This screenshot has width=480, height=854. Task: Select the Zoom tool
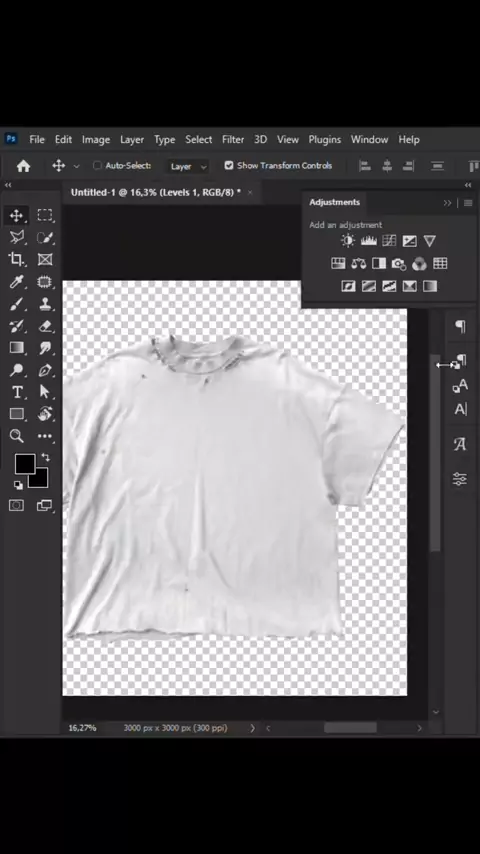pos(16,436)
